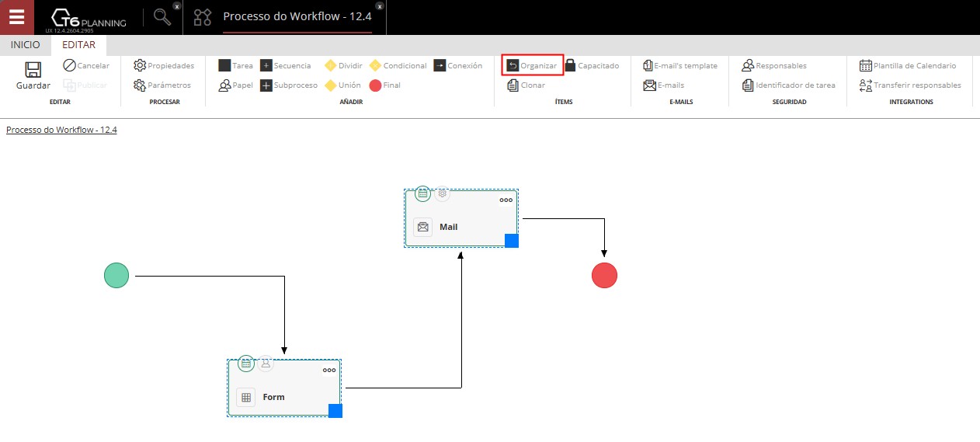
Task: Click the Capacitado lock option
Action: tap(592, 66)
